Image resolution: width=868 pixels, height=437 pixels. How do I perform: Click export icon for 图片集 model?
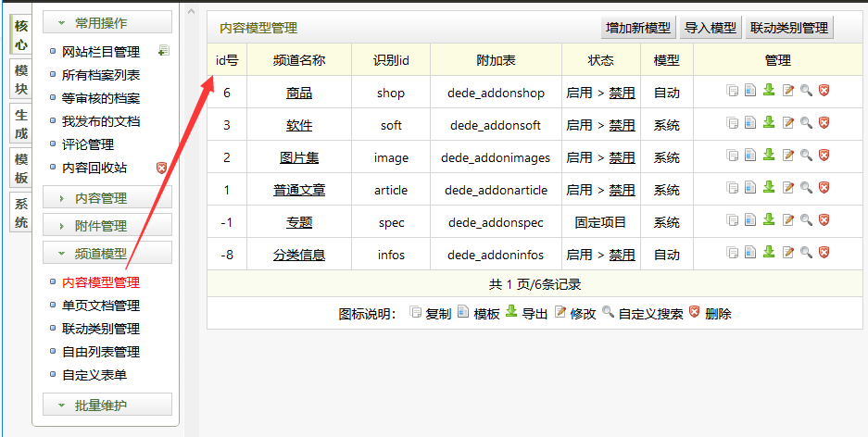click(x=769, y=156)
